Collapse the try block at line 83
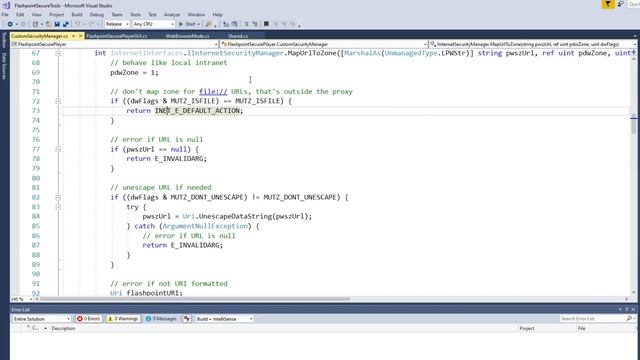This screenshot has height=360, width=640. pyautogui.click(x=58, y=207)
